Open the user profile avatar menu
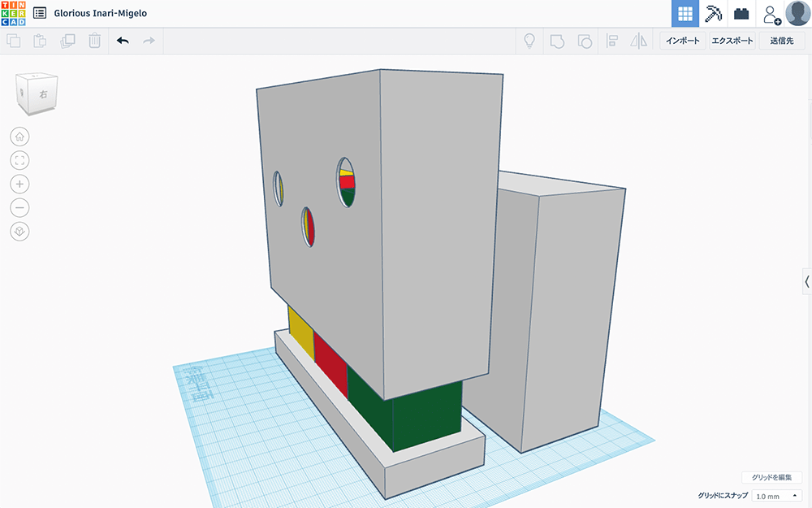The image size is (812, 508). (797, 14)
